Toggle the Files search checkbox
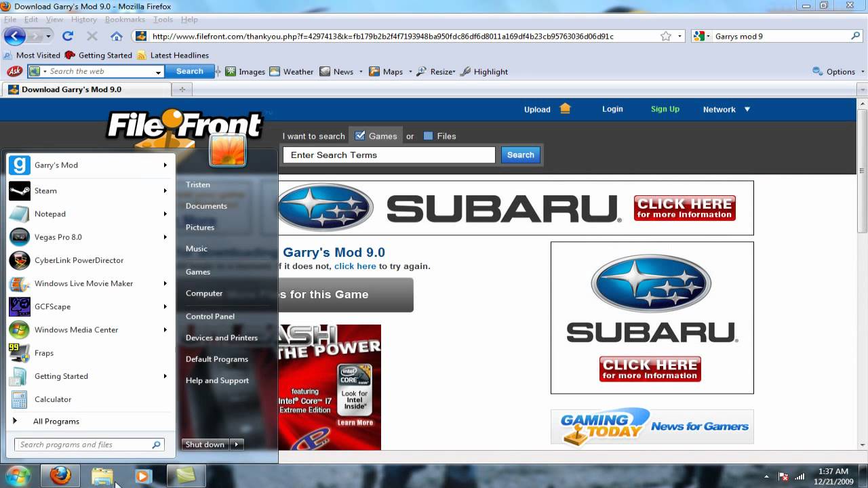868x488 pixels. tap(428, 136)
